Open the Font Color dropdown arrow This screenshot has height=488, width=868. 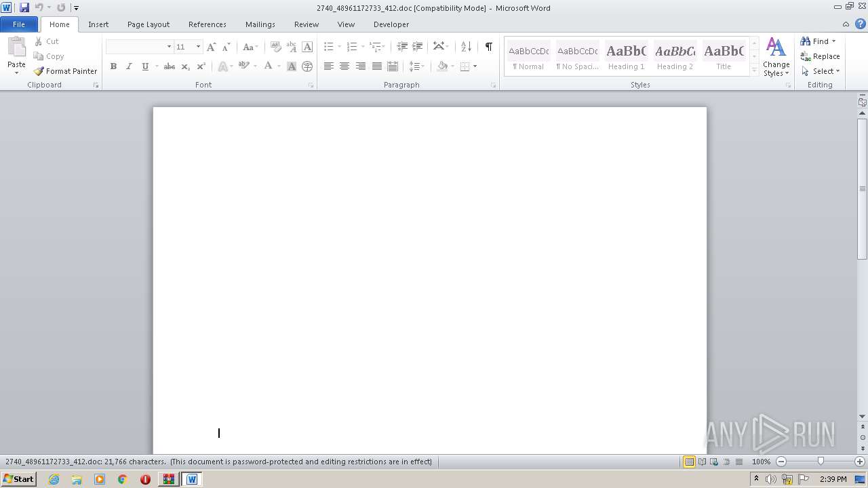(279, 66)
